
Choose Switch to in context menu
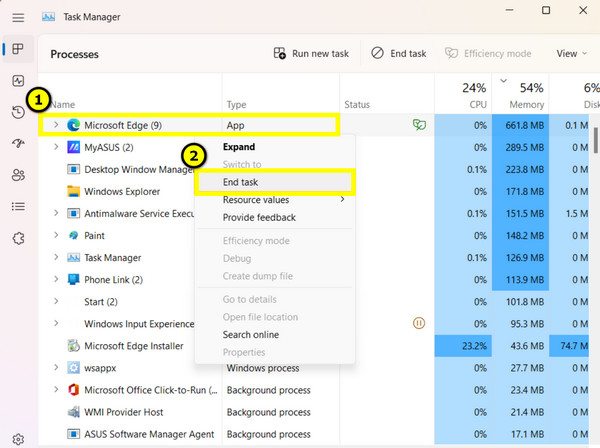point(275,165)
